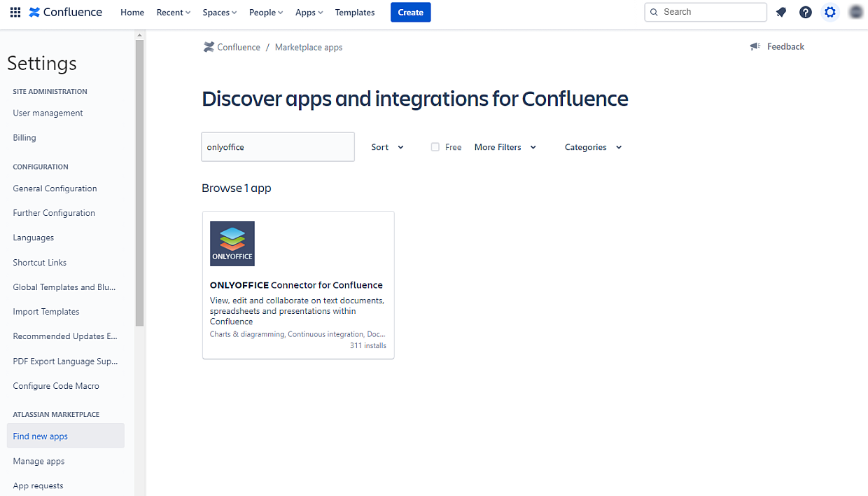868x496 pixels.
Task: Click the Create button
Action: [x=410, y=12]
